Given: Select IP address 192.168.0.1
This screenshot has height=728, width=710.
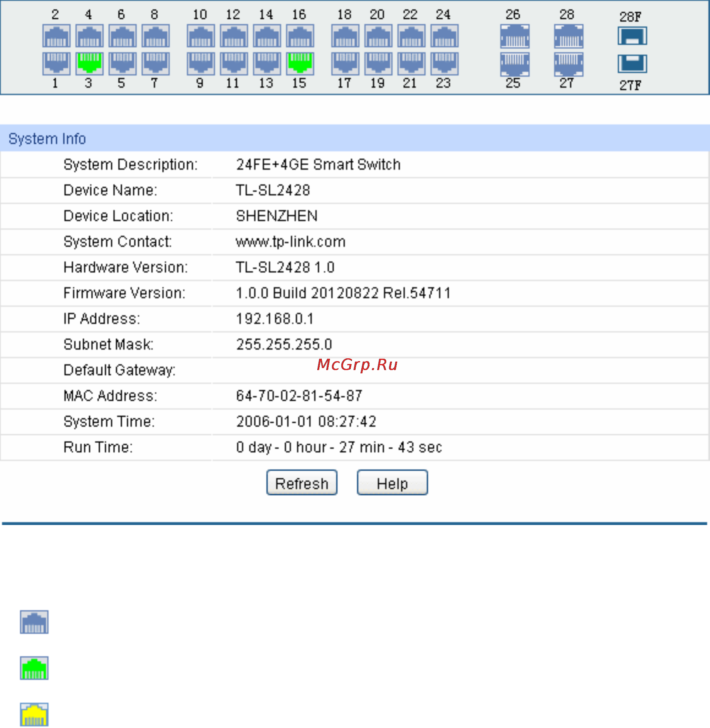Looking at the screenshot, I should pos(275,319).
